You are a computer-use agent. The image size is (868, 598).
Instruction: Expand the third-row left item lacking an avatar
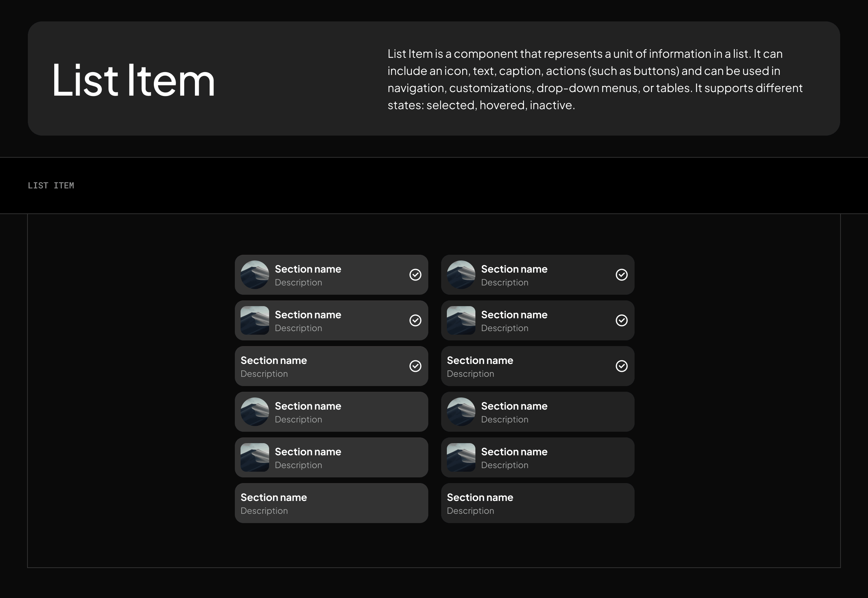pos(331,366)
